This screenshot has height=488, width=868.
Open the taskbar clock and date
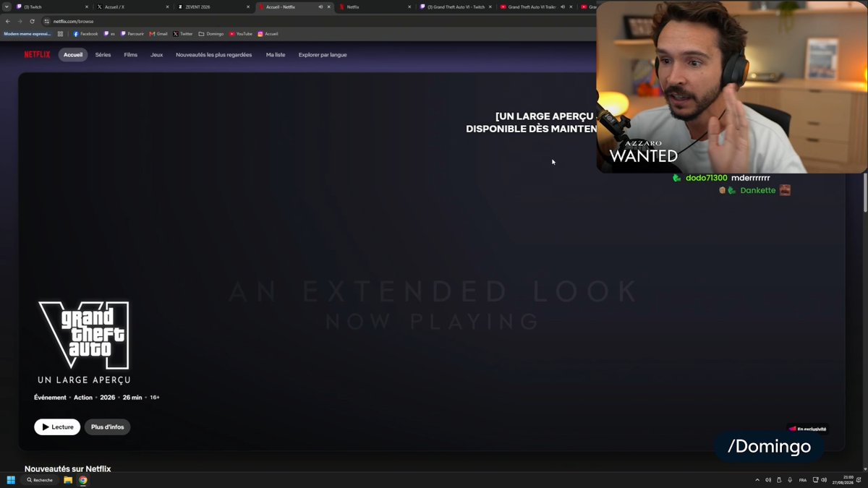point(843,480)
